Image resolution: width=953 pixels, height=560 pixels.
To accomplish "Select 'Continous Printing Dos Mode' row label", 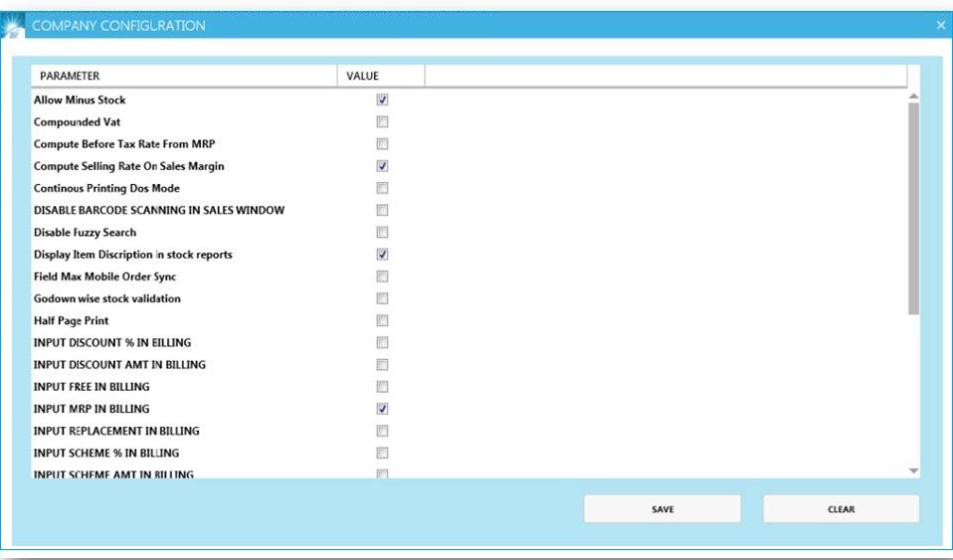I will (107, 189).
